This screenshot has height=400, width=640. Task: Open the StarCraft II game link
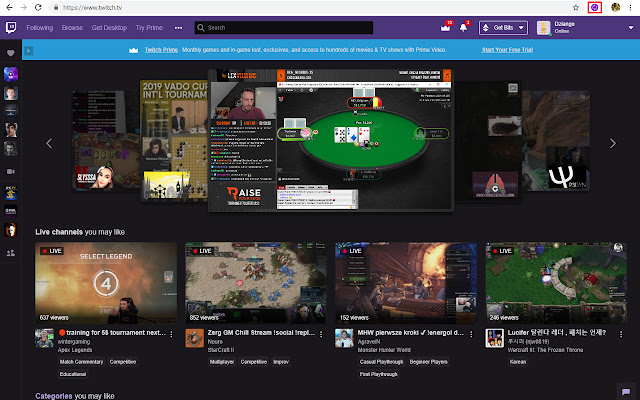coord(221,350)
